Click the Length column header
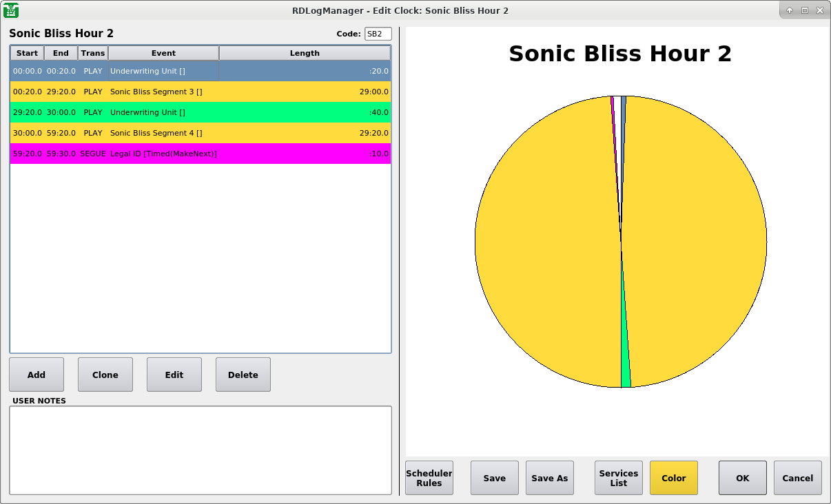The image size is (831, 504). click(x=305, y=53)
